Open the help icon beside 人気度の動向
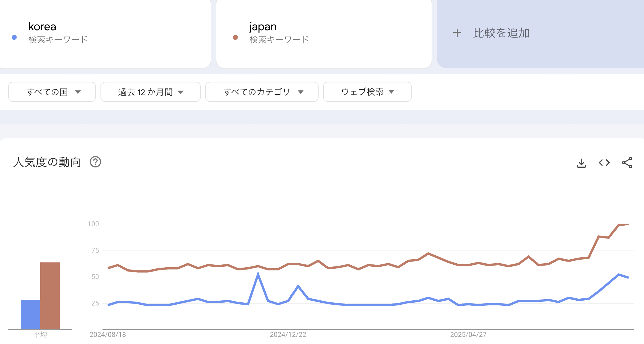The height and width of the screenshot is (344, 644). tap(95, 162)
